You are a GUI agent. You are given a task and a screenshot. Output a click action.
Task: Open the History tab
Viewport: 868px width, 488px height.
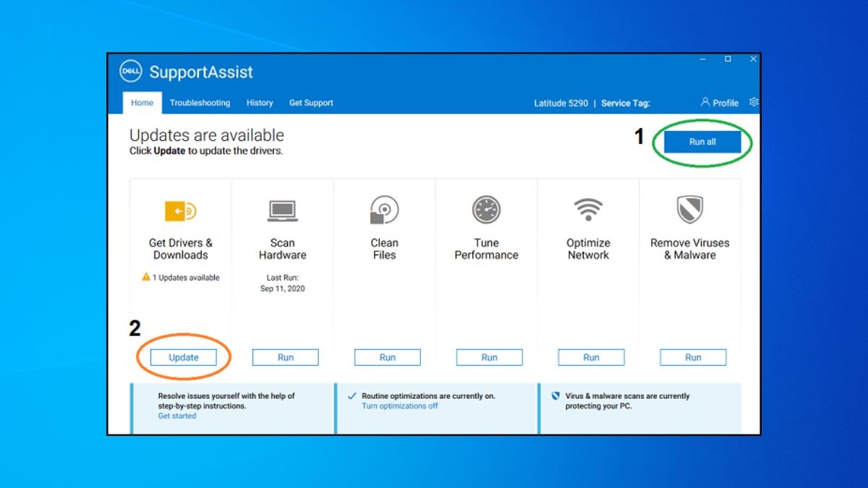coord(260,103)
